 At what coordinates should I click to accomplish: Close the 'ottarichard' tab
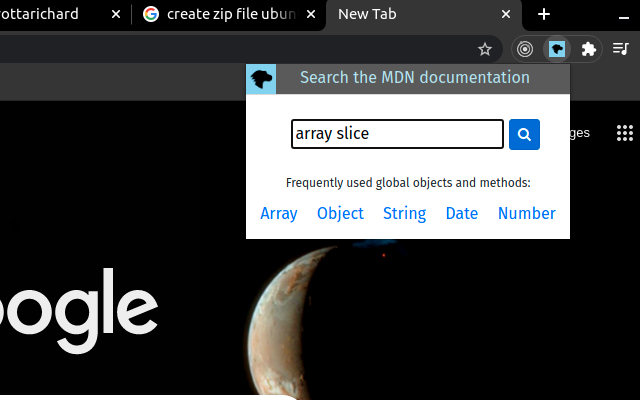pos(116,14)
